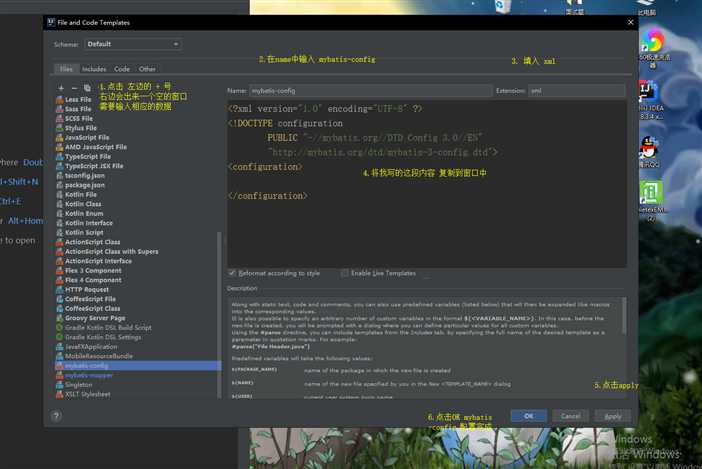Screen dimensions: 702x469
Task: Select the Sass File template
Action: pos(74,109)
